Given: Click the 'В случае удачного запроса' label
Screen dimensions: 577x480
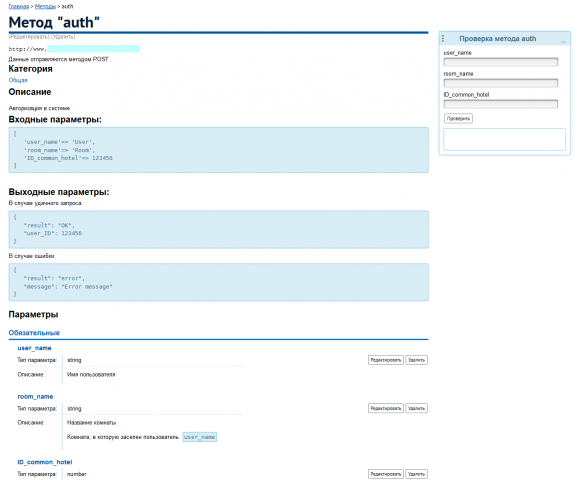Looking at the screenshot, I should (x=46, y=203).
